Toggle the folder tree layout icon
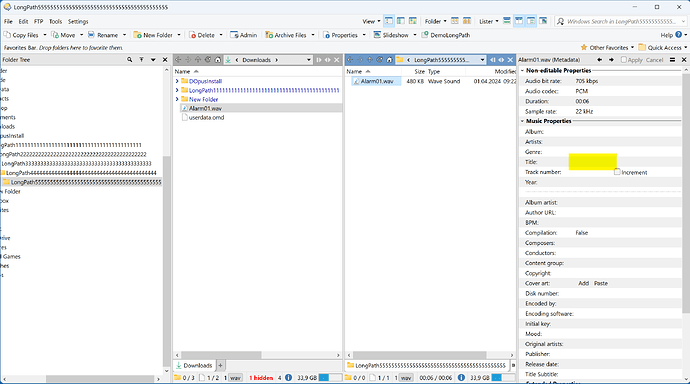 [531, 21]
